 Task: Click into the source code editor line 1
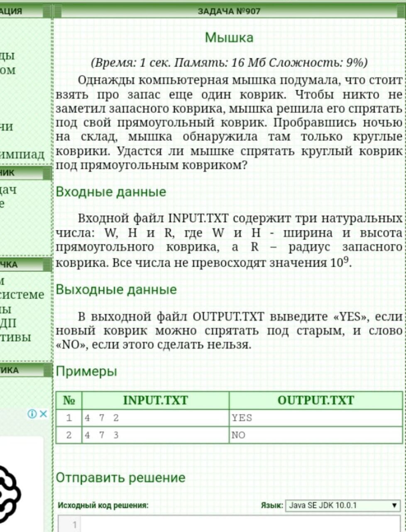pos(240,524)
